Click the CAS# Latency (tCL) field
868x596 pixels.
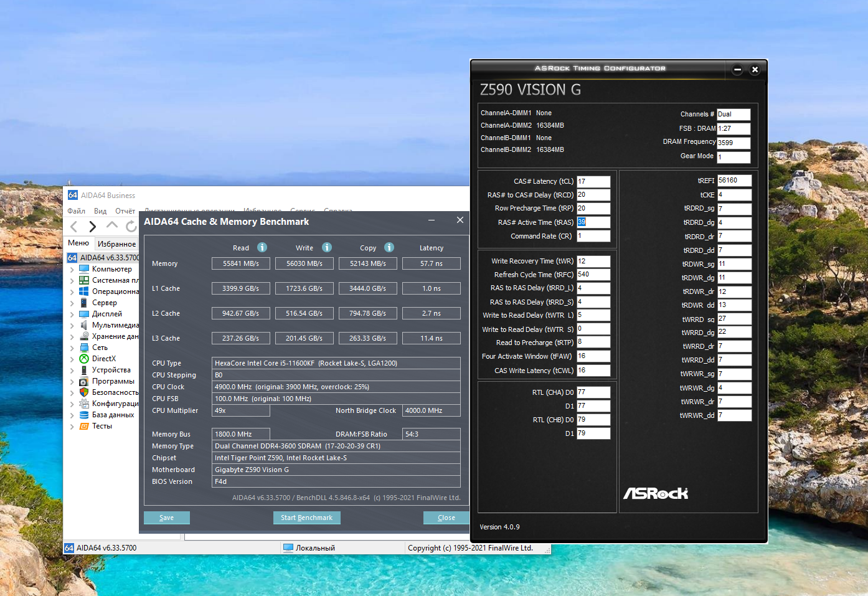click(593, 181)
